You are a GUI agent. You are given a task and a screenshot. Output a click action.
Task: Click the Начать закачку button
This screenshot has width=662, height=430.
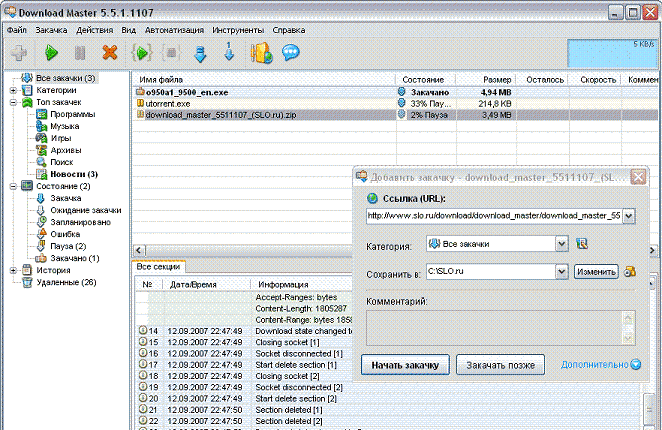point(405,365)
